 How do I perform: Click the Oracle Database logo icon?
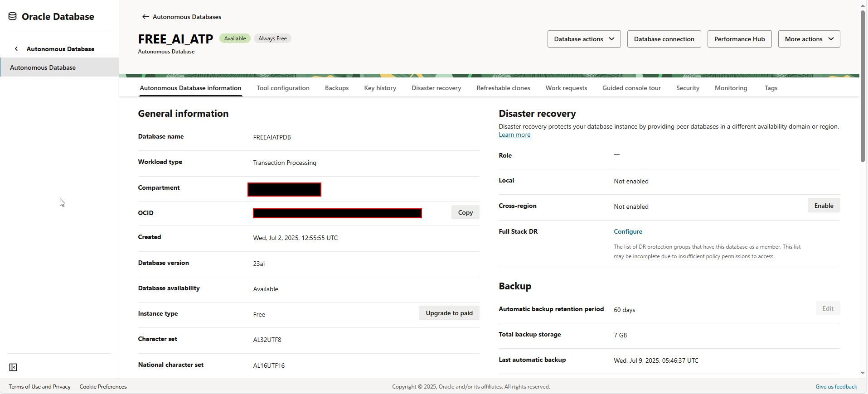tap(13, 16)
